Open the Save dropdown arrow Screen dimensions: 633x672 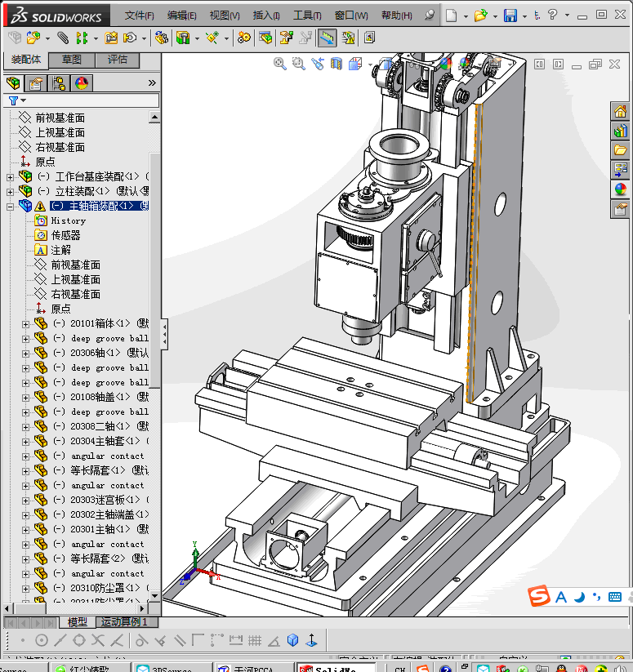[x=524, y=16]
